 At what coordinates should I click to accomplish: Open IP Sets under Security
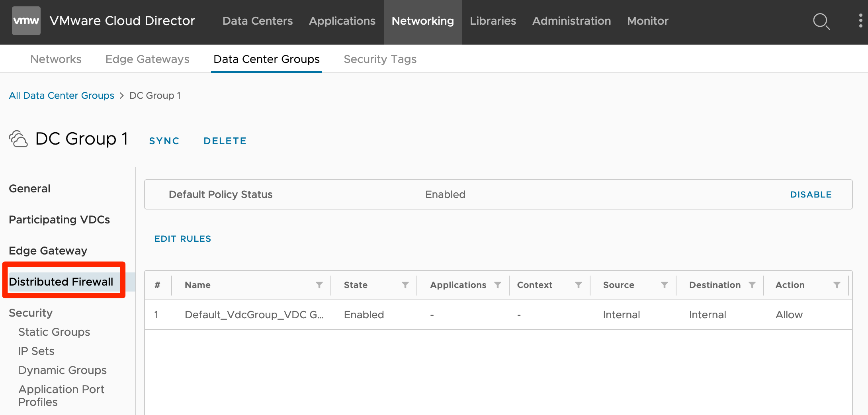coord(36,351)
